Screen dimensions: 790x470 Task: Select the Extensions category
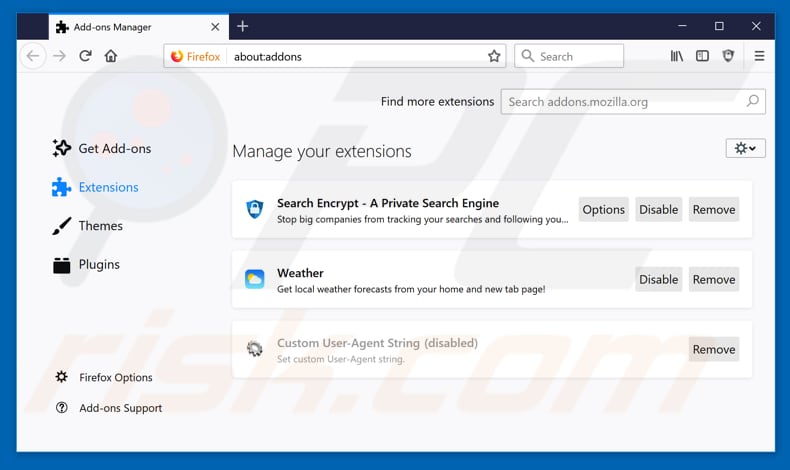click(95, 187)
